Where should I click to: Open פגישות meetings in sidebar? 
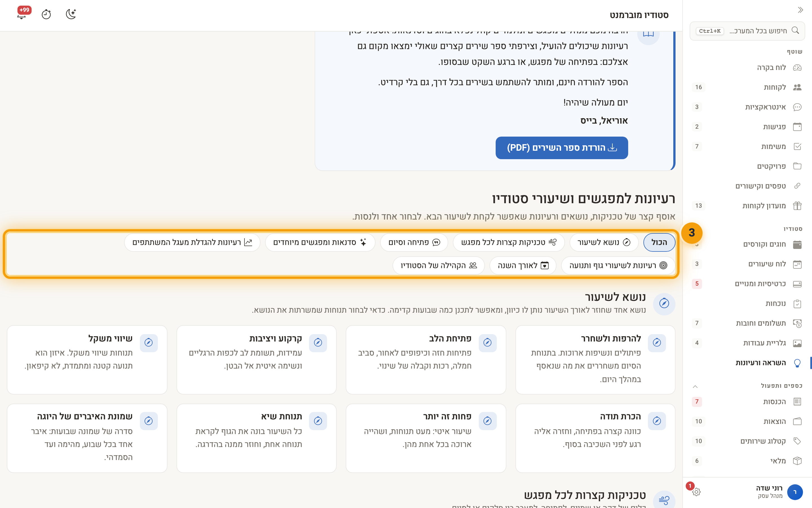[x=747, y=127]
